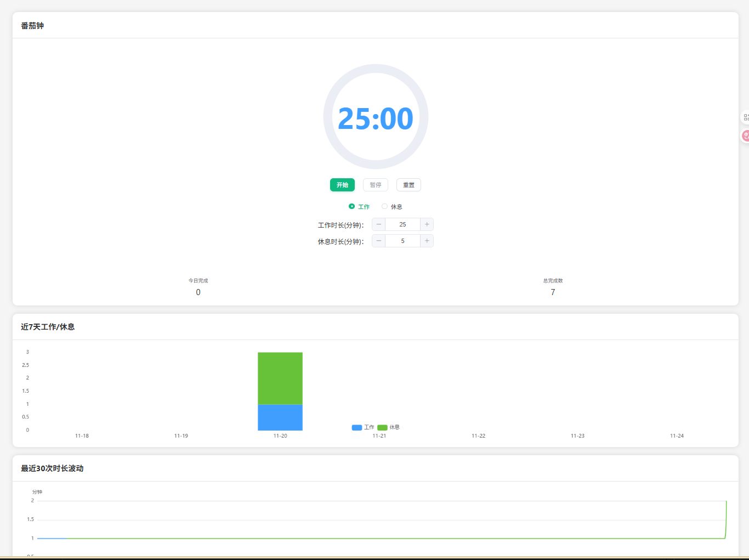This screenshot has width=749, height=560.
Task: Click the 休息时长(分钟) label
Action: 341,242
